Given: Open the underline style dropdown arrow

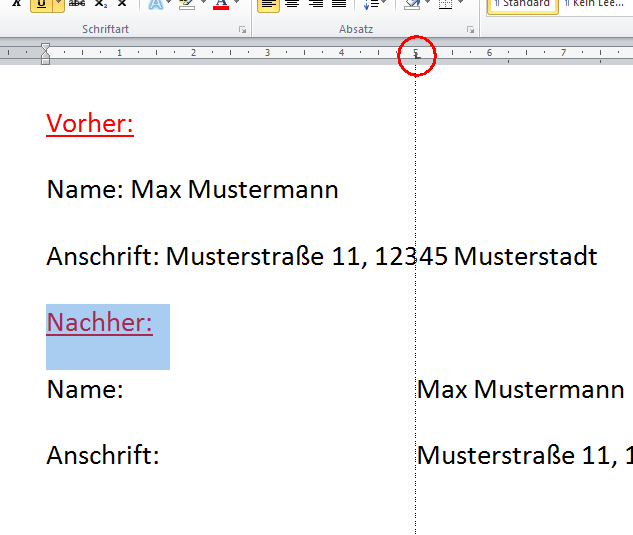Looking at the screenshot, I should pyautogui.click(x=58, y=4).
